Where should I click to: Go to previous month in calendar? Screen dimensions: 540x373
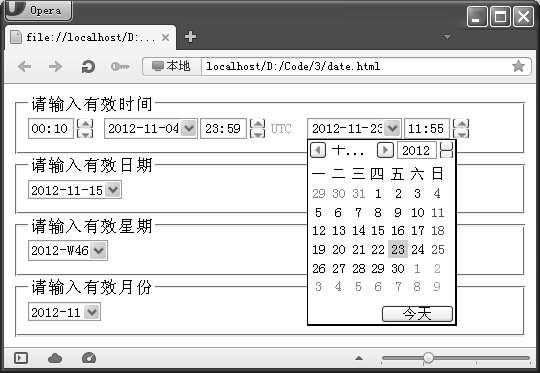click(318, 150)
